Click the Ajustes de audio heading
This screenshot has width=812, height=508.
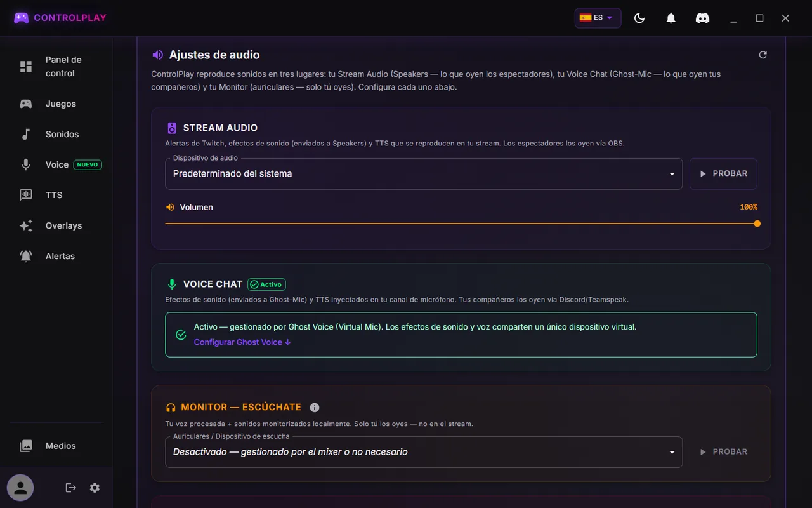[214, 55]
